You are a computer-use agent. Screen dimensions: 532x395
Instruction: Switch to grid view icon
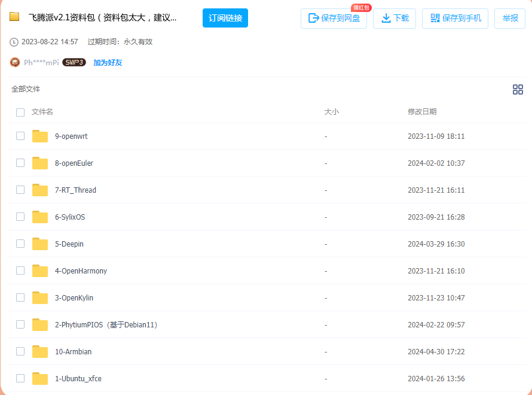[518, 89]
